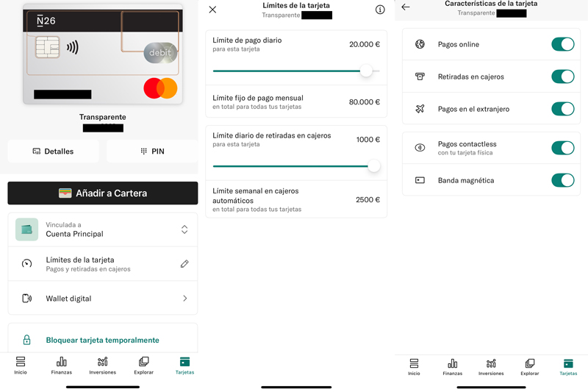Screen dimensions: 588x392
Task: Click the Límite de pago diario slider handle
Action: coord(366,71)
